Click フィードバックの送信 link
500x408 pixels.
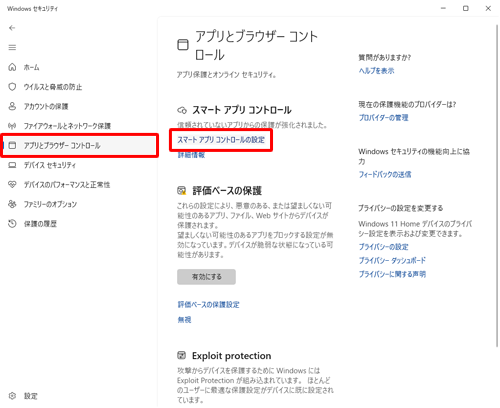coord(385,174)
